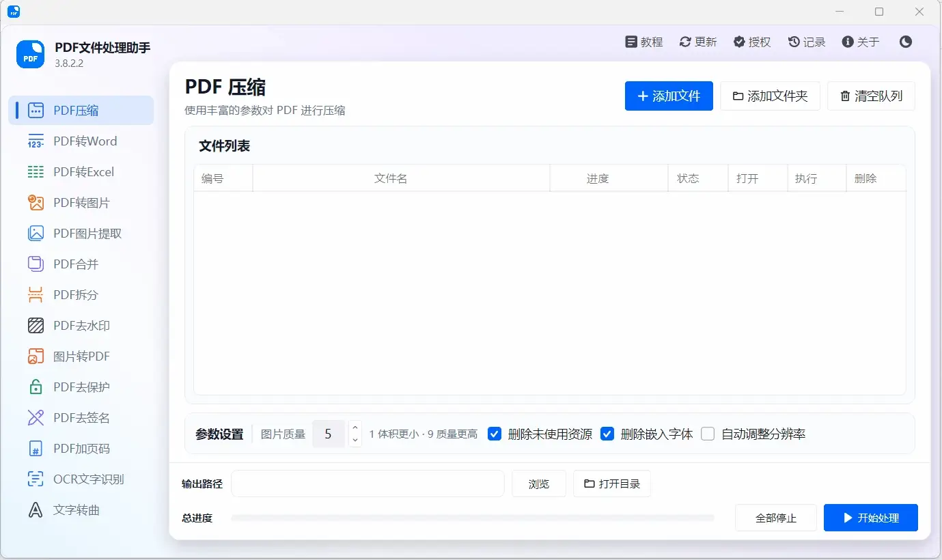Click the 状态 column header

(x=697, y=178)
